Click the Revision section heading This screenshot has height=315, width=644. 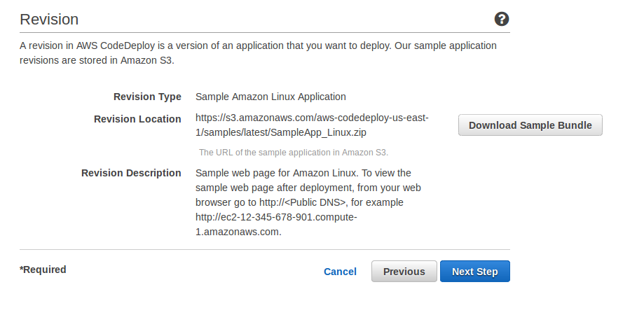[49, 20]
